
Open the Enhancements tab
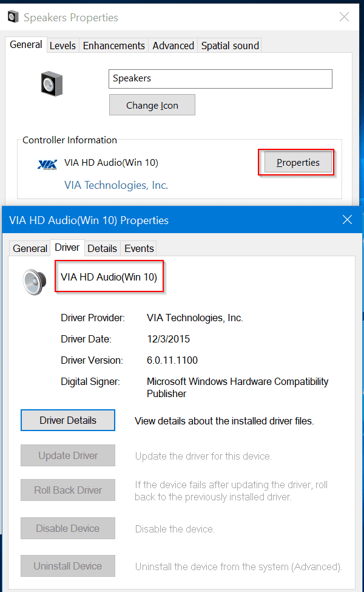pyautogui.click(x=113, y=46)
